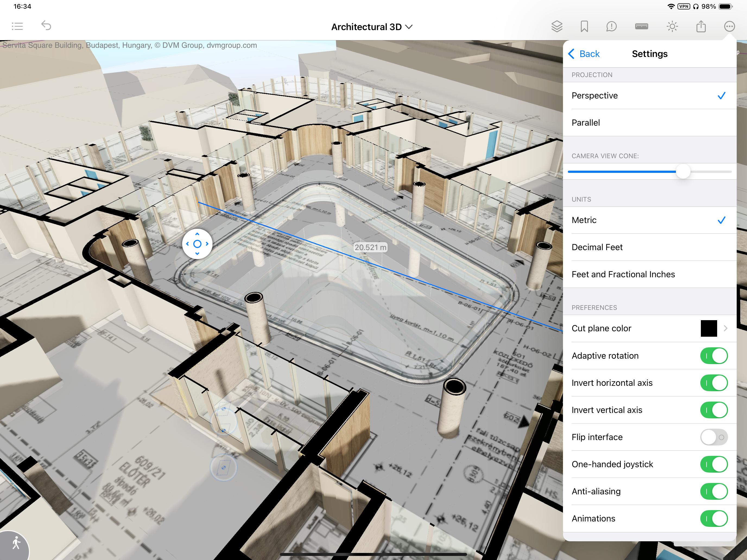This screenshot has height=560, width=747.
Task: Open the navigation list icon
Action: [17, 26]
